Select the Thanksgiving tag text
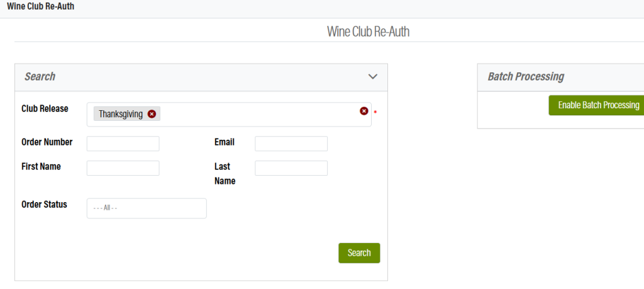 121,114
